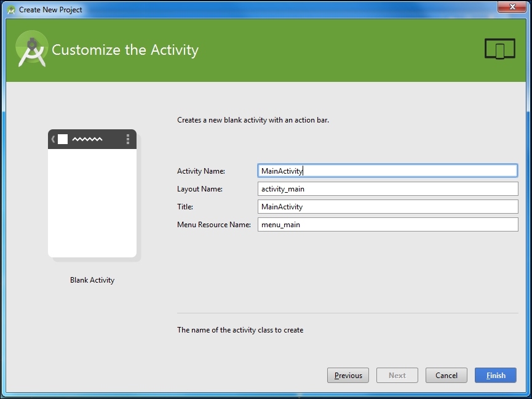Click into the Layout Name field

387,189
